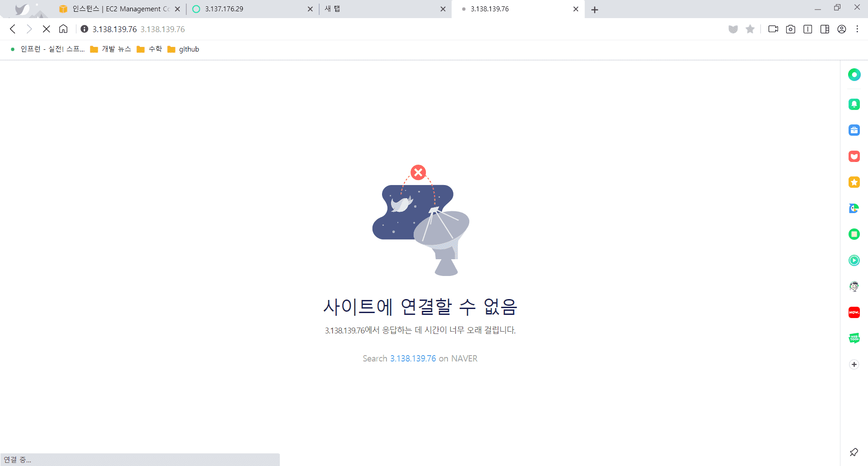868x466 pixels.
Task: Close the 새 탭 tab
Action: click(x=443, y=9)
